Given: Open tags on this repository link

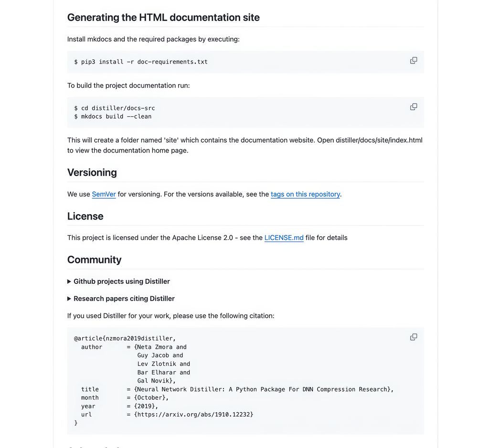Looking at the screenshot, I should [305, 194].
